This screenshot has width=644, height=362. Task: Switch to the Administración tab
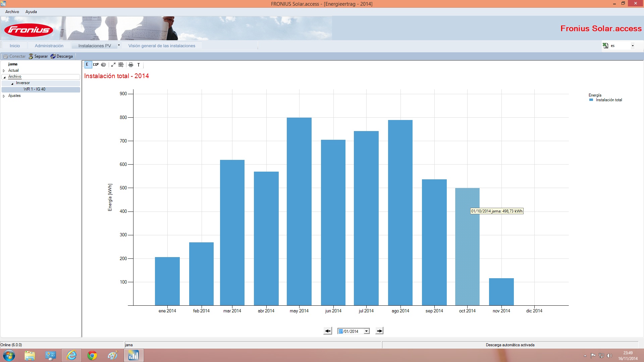49,46
